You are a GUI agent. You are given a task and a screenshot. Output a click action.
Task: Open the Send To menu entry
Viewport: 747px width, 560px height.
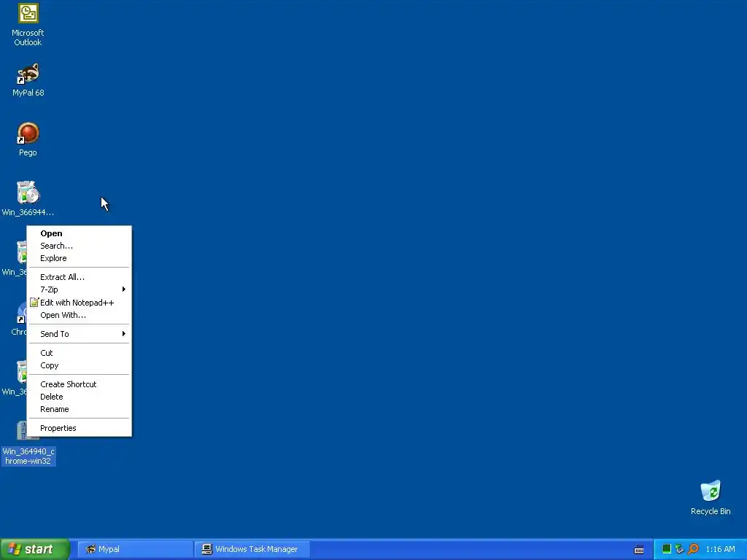(x=80, y=334)
